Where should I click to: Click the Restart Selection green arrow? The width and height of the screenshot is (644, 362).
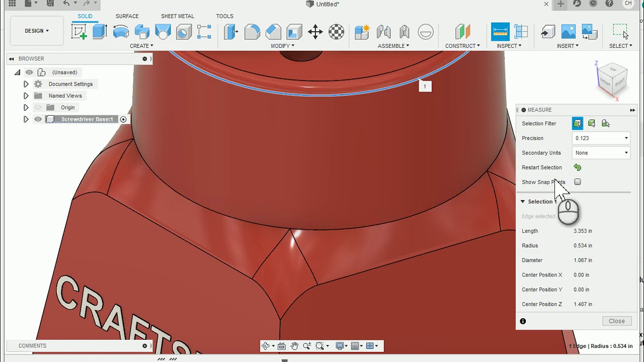pos(578,167)
